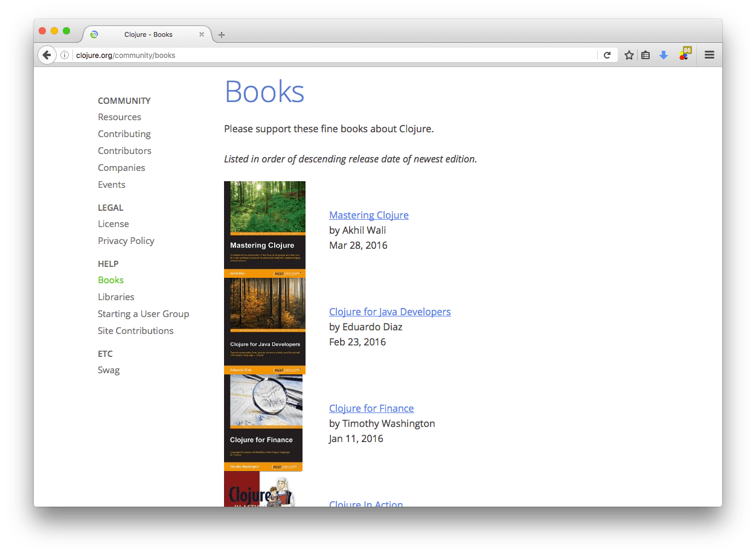Reload the page with the refresh icon

[x=607, y=55]
